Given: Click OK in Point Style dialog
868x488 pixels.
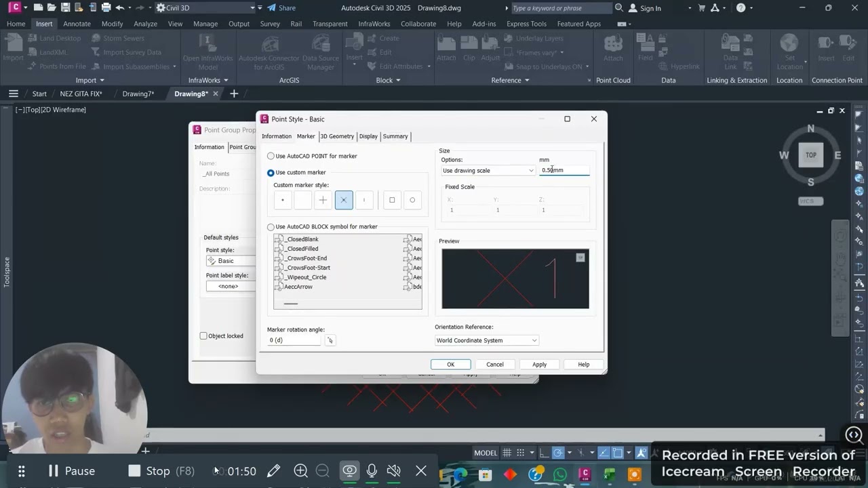Looking at the screenshot, I should tap(450, 365).
